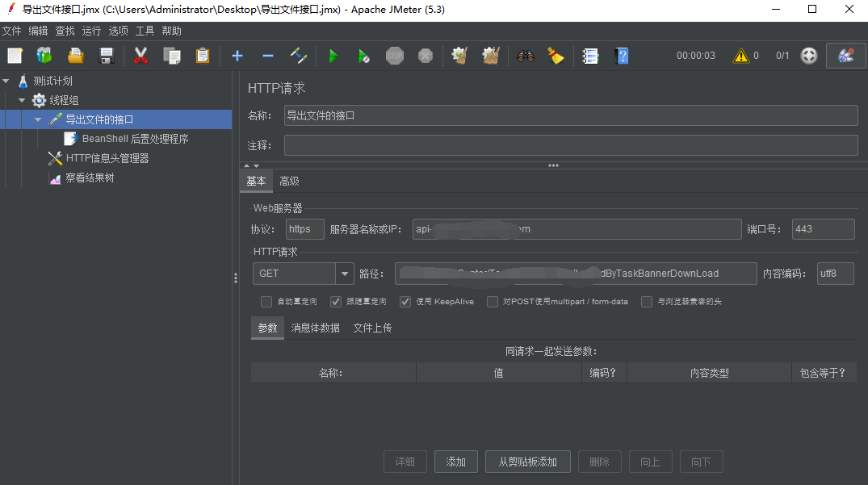The width and height of the screenshot is (868, 485).
Task: Collapse the 导出文件的接口 node arrow
Action: coord(38,119)
